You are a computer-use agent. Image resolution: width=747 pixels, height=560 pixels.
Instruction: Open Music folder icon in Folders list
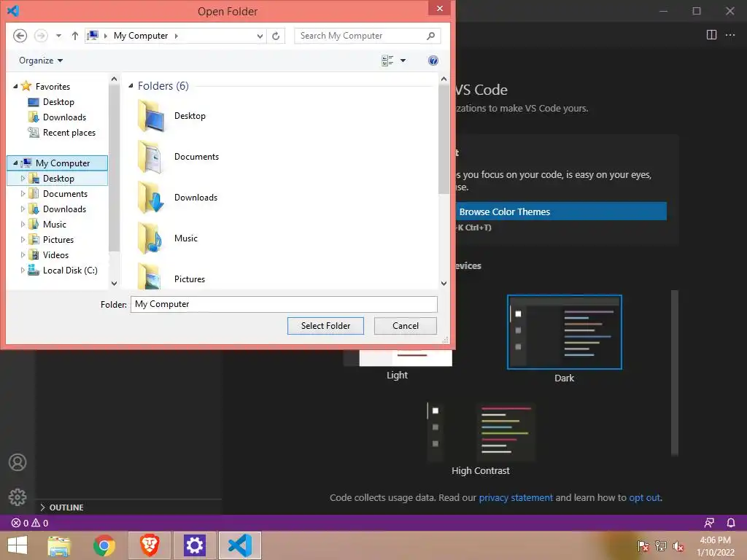pos(151,238)
